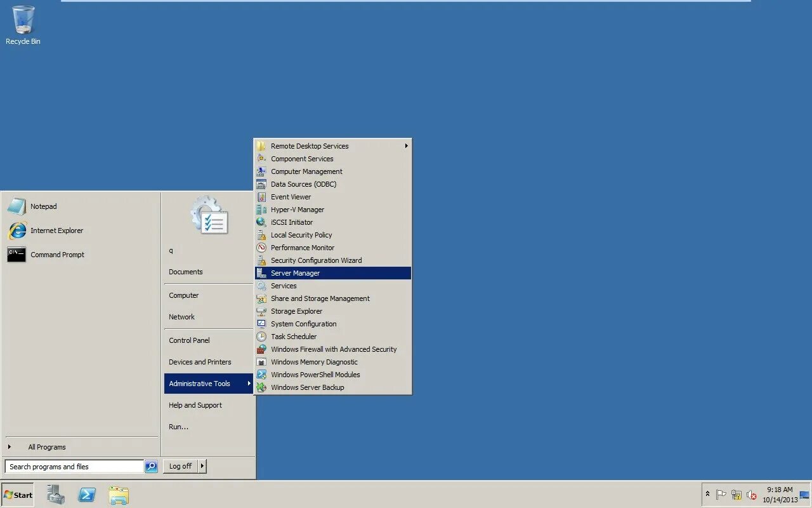
Task: Click the network status tray icon
Action: (737, 495)
